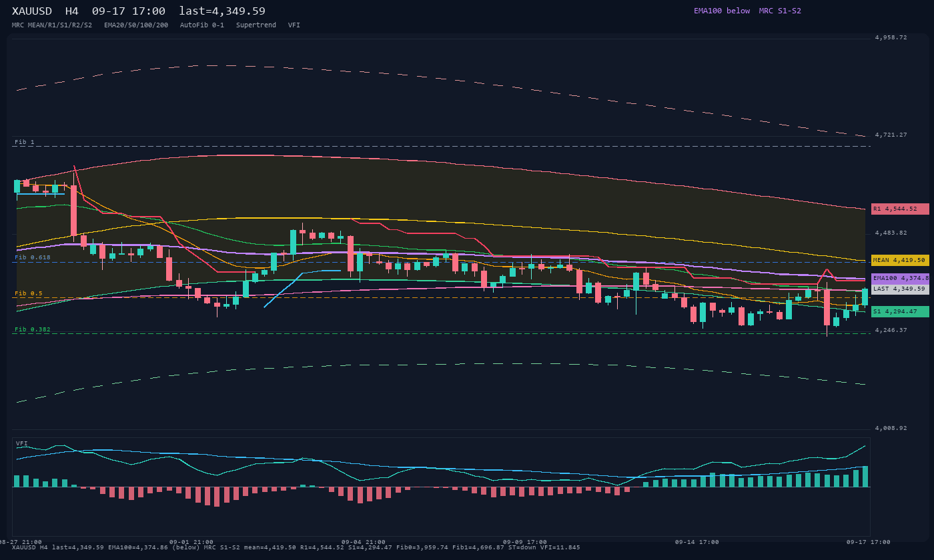Click the 'EMA100 below' status text
934x560 pixels.
coord(722,11)
